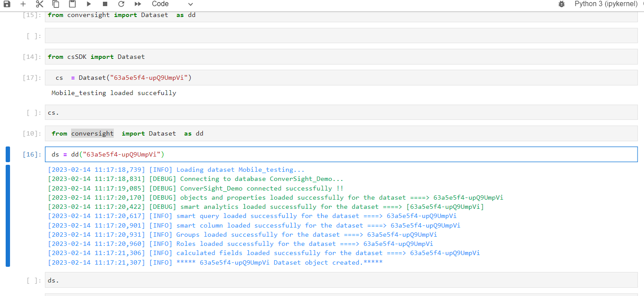Copy the selected cell with copy icon
The image size is (644, 296).
[x=56, y=4]
